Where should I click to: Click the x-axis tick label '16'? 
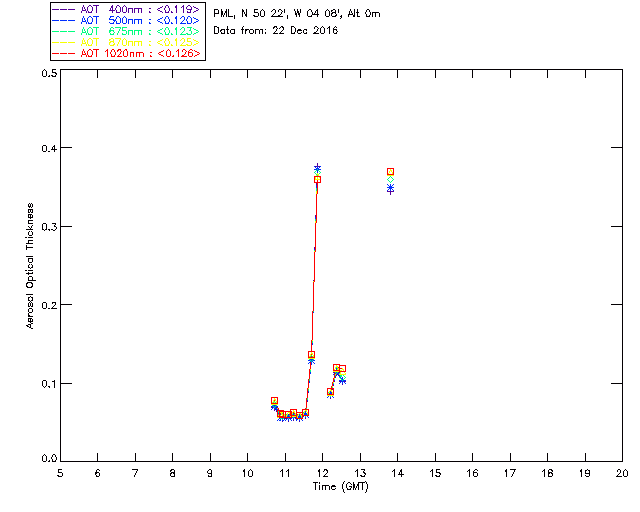point(472,474)
